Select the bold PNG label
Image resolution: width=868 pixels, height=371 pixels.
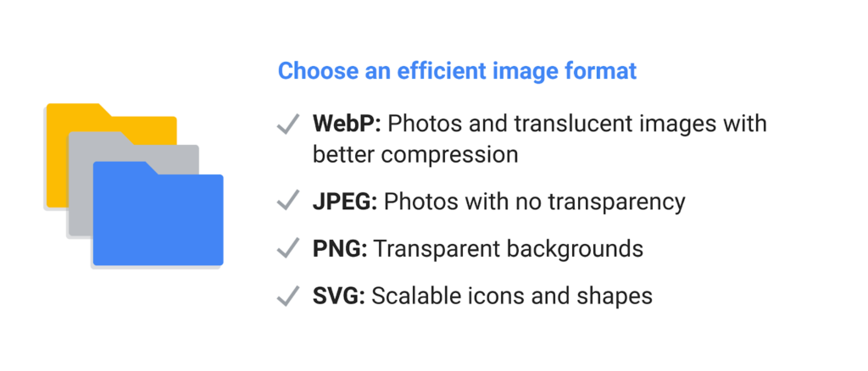(x=341, y=250)
